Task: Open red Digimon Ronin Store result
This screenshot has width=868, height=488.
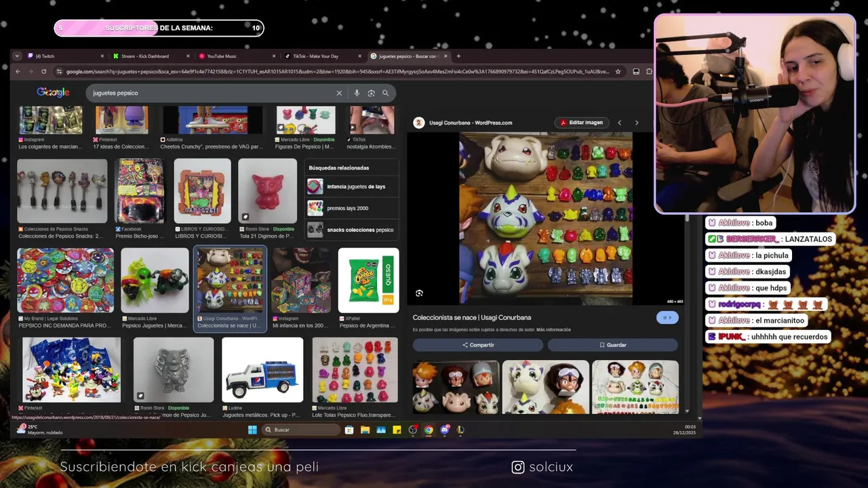Action: [x=267, y=191]
